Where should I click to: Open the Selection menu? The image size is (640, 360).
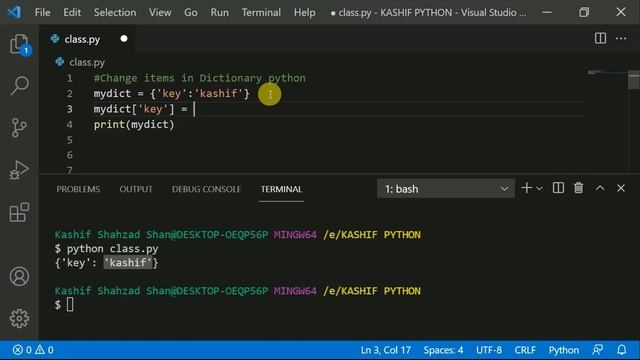click(115, 12)
